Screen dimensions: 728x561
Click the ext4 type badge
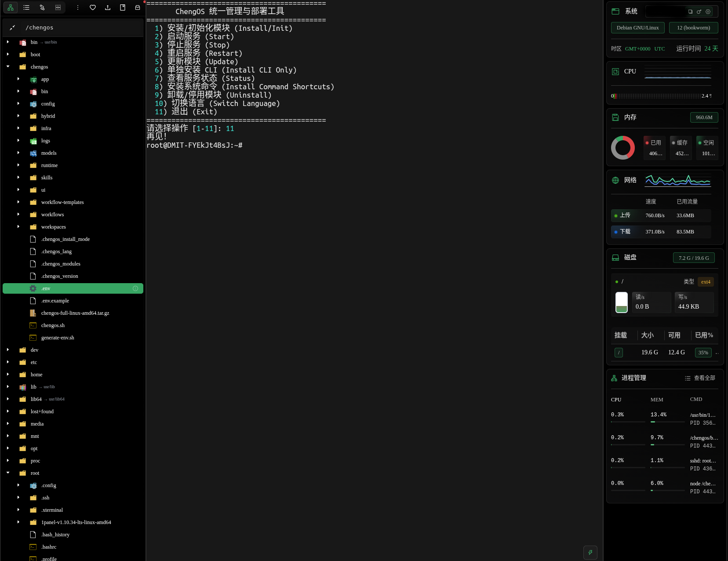click(x=706, y=282)
